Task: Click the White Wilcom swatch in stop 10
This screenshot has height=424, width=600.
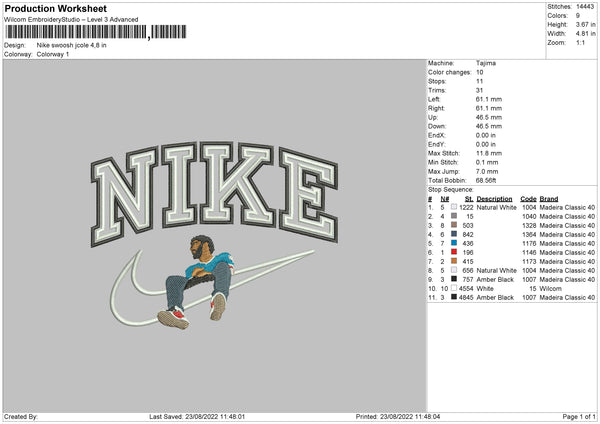Action: 454,288
